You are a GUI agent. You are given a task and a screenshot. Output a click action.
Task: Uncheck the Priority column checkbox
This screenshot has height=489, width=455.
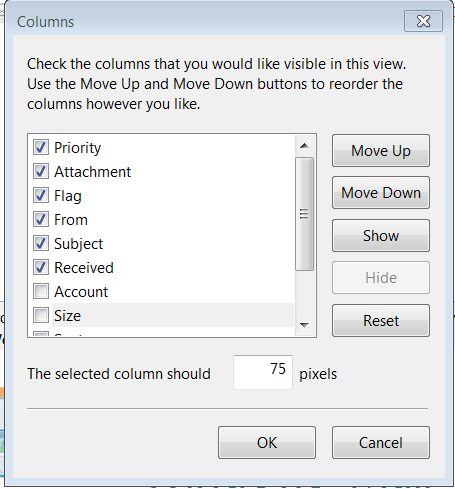click(x=41, y=147)
